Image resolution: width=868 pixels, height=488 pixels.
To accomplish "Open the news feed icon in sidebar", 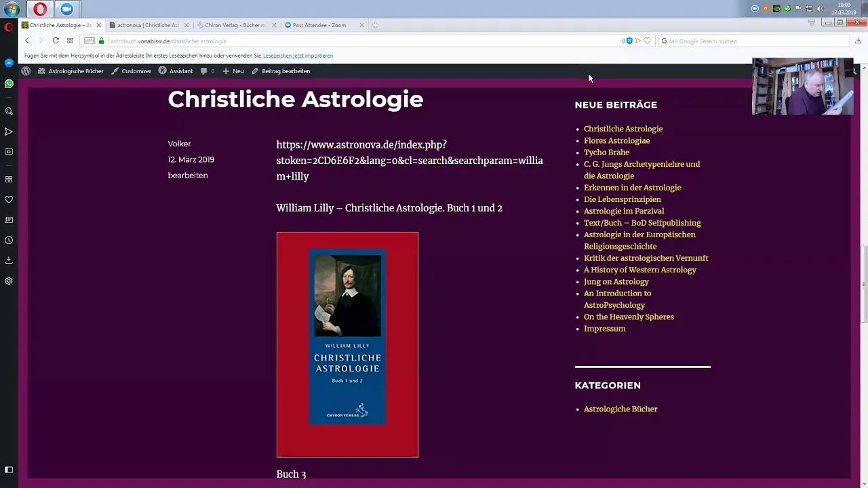I will [x=9, y=220].
